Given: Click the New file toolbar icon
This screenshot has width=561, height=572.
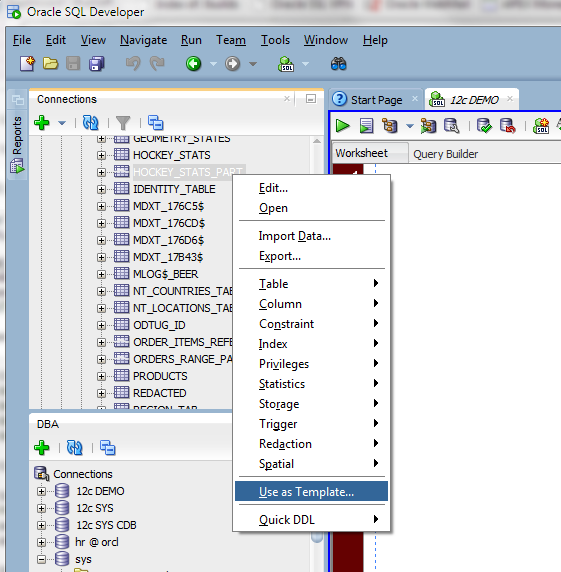Looking at the screenshot, I should (27, 64).
